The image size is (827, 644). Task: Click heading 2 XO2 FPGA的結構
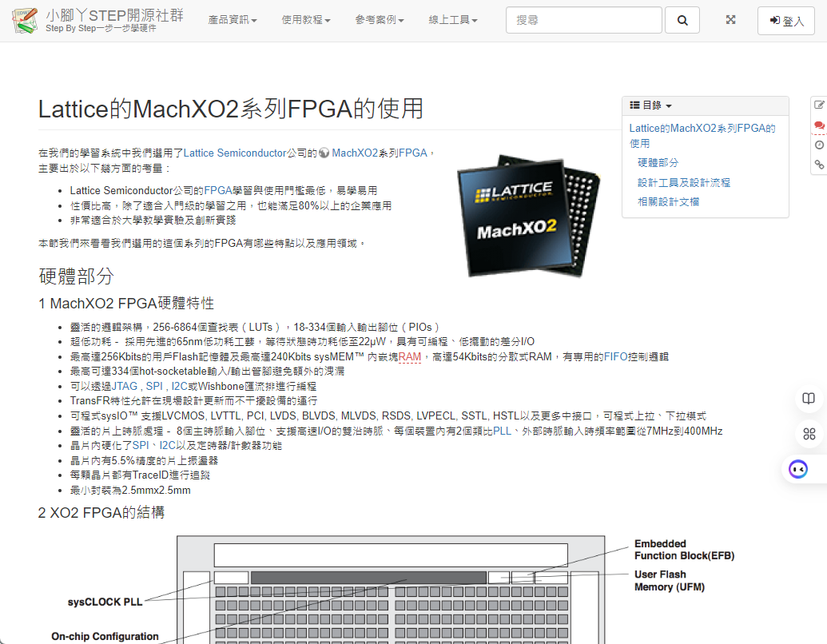(101, 512)
